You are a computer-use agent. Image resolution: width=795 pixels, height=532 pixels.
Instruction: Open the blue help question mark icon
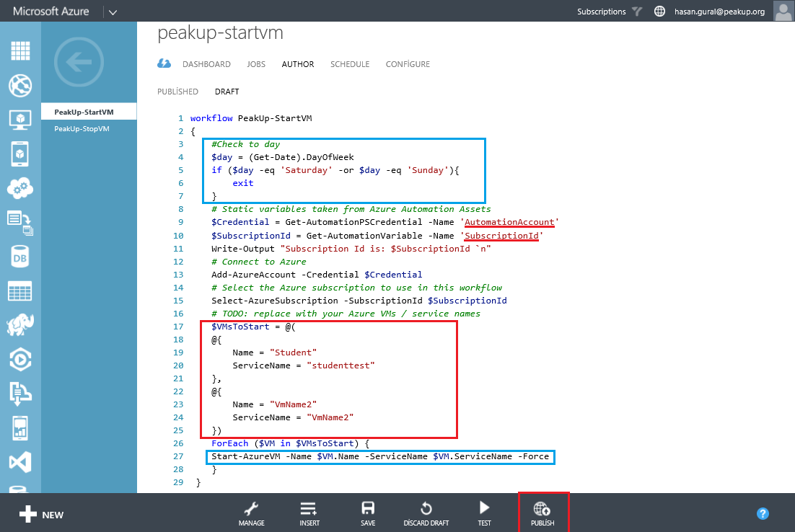[763, 513]
